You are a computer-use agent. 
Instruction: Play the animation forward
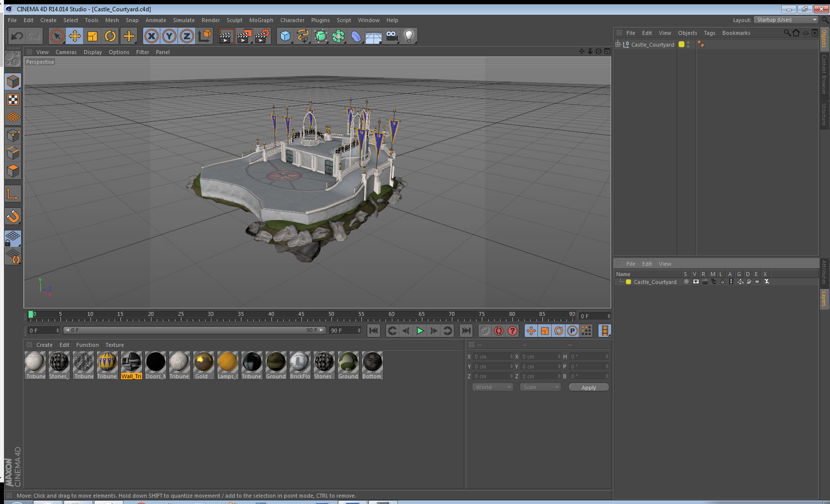tap(420, 331)
